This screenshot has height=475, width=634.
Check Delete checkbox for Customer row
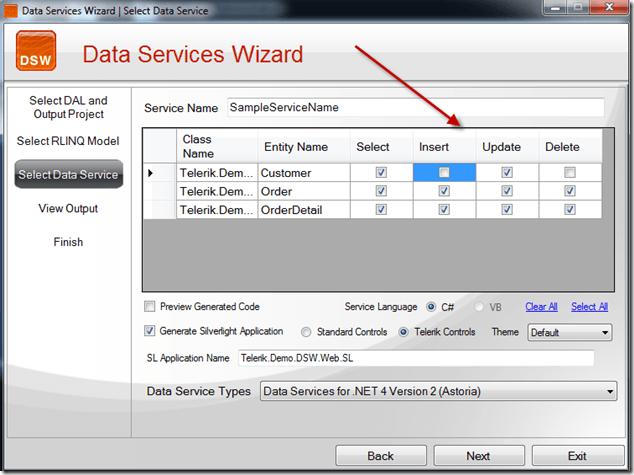570,173
